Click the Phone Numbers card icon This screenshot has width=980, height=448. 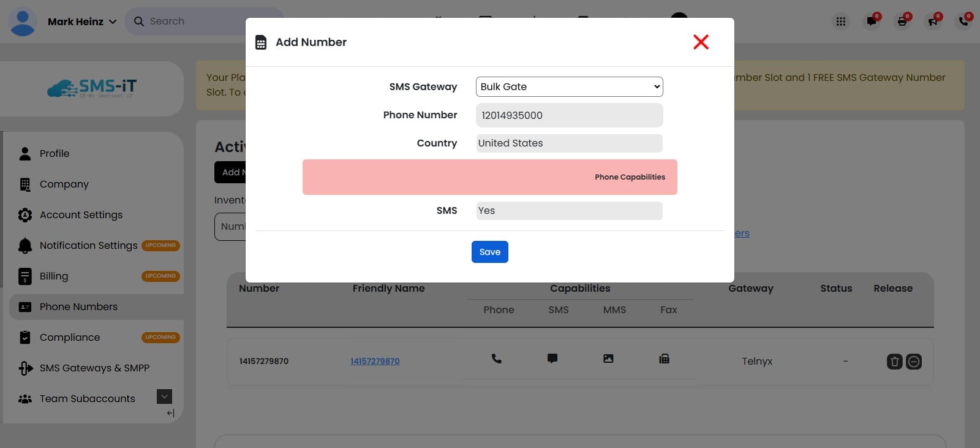coord(25,307)
